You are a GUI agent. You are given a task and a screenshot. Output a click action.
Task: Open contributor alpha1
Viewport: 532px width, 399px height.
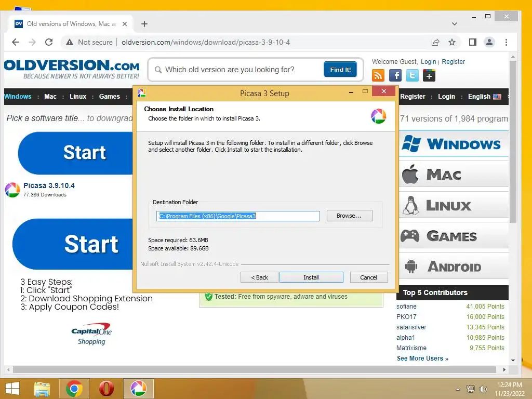click(405, 338)
